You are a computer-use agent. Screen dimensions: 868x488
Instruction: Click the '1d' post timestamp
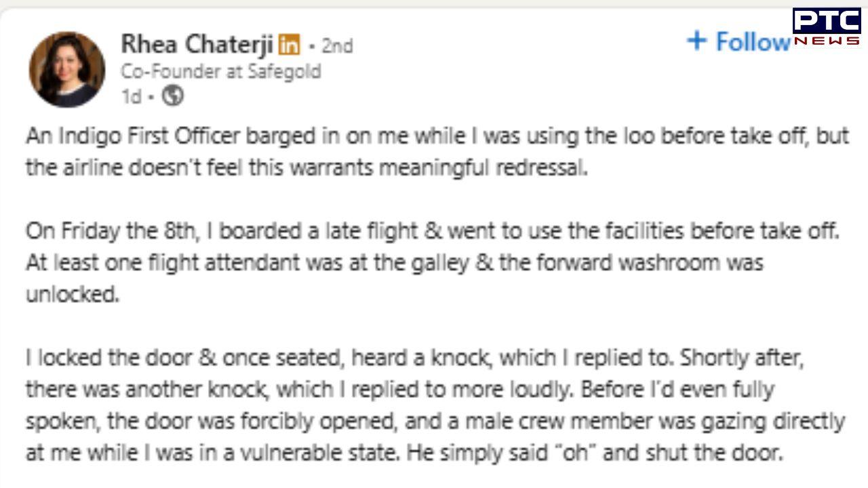click(132, 97)
